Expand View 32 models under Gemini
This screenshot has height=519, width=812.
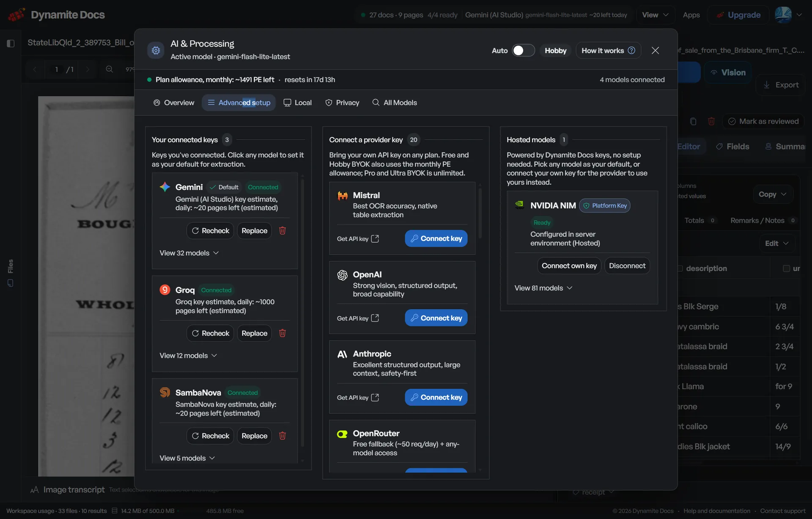189,253
